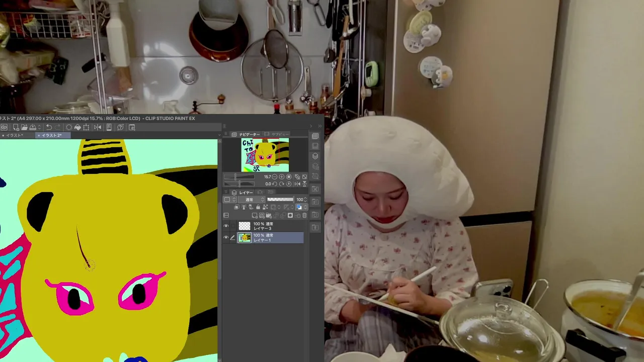Click the greyed redo arrow
644x362 pixels.
point(58,127)
